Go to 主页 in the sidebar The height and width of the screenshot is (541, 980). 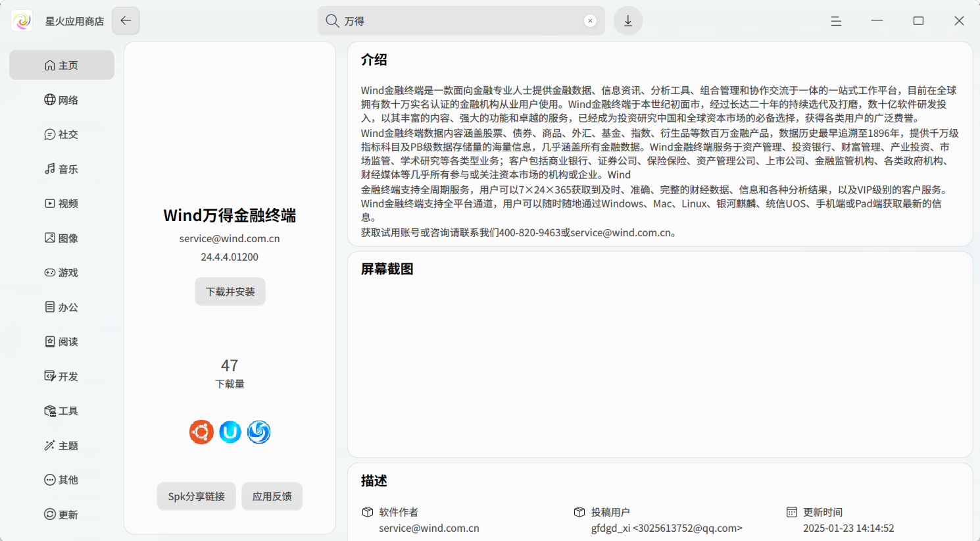pyautogui.click(x=62, y=65)
